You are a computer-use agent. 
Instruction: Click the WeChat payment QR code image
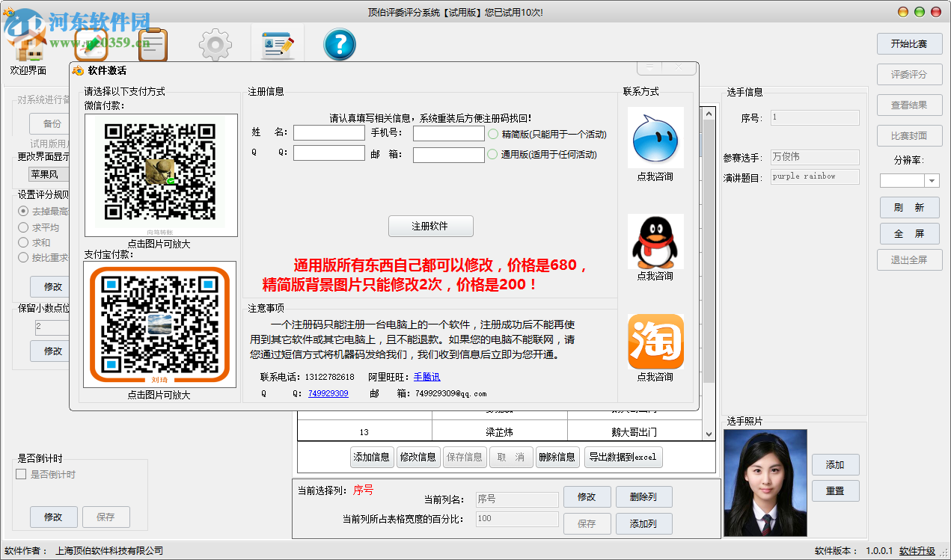click(x=160, y=173)
